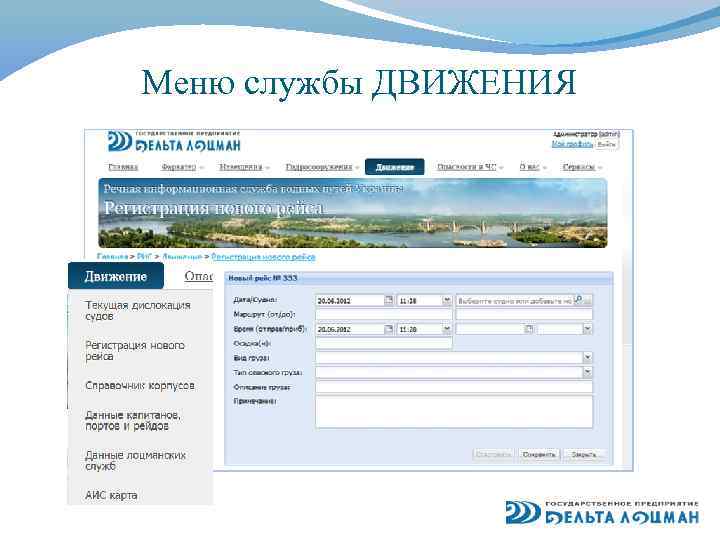Focus Примечание text area

[x=454, y=412]
